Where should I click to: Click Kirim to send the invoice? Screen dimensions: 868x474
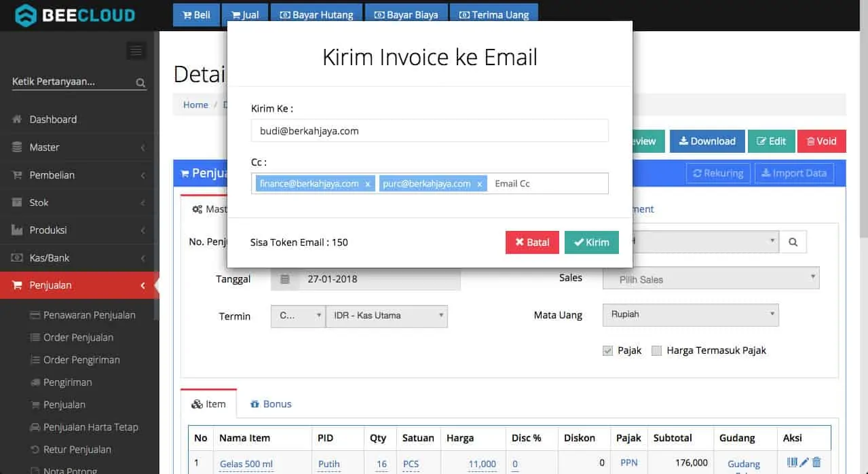pos(592,242)
